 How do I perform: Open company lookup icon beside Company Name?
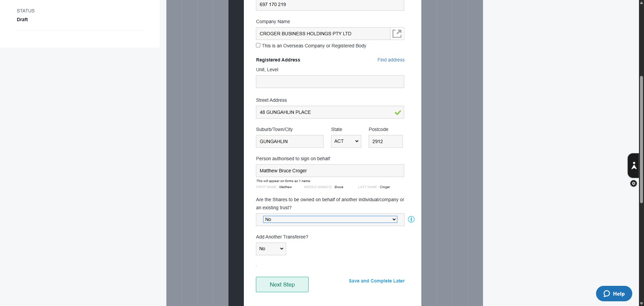pyautogui.click(x=397, y=34)
